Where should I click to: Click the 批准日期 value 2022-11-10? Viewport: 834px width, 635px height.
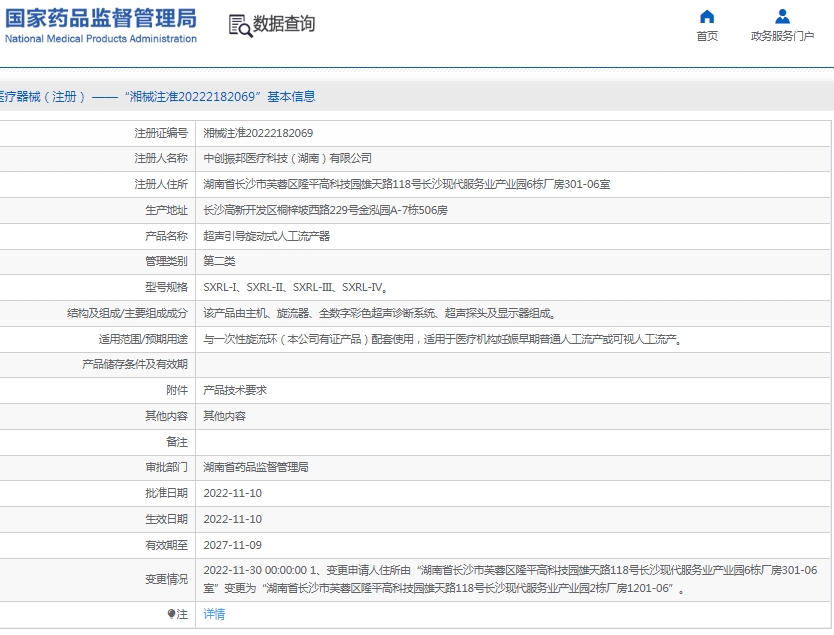[x=232, y=493]
